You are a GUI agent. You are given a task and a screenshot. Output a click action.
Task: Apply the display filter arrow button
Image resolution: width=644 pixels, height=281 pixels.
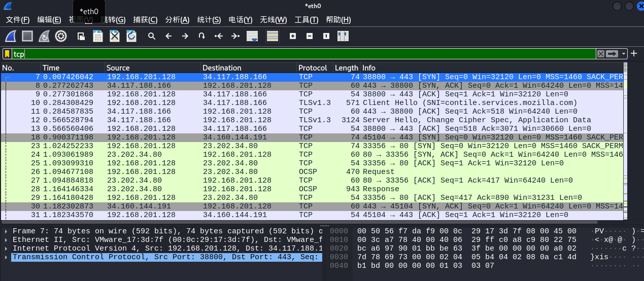pyautogui.click(x=613, y=54)
